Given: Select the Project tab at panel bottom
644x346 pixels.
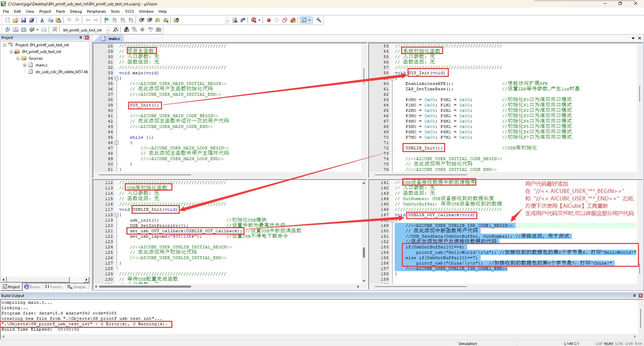Looking at the screenshot, I should point(12,287).
